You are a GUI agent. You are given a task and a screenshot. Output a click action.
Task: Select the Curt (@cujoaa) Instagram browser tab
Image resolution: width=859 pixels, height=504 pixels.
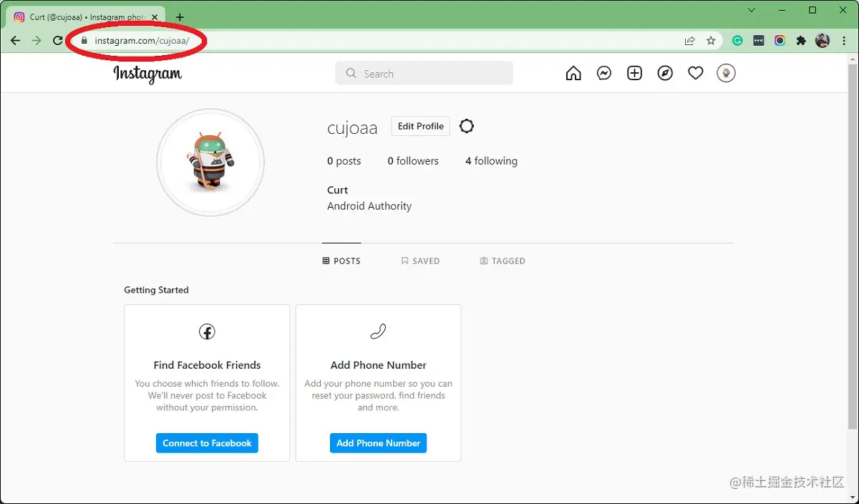click(86, 17)
